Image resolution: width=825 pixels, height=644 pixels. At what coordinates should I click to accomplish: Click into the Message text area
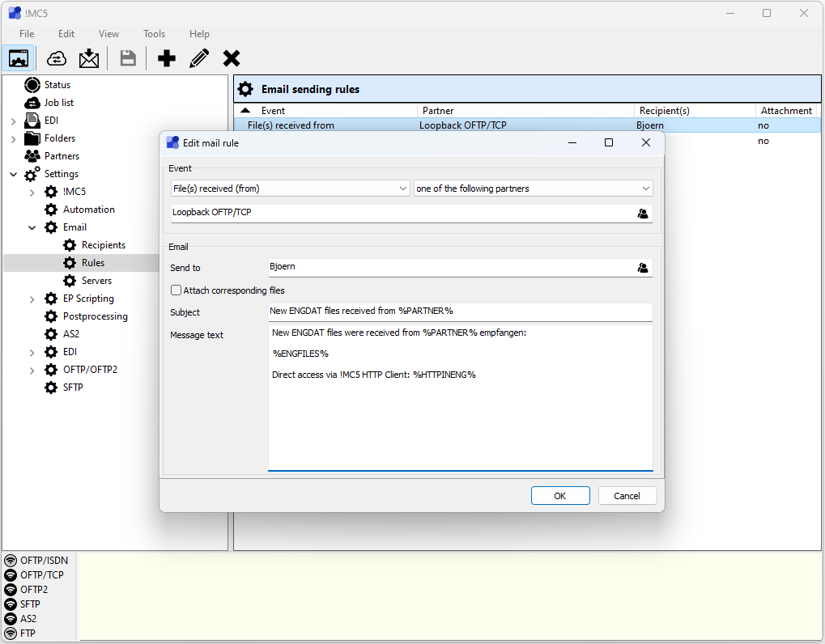461,398
